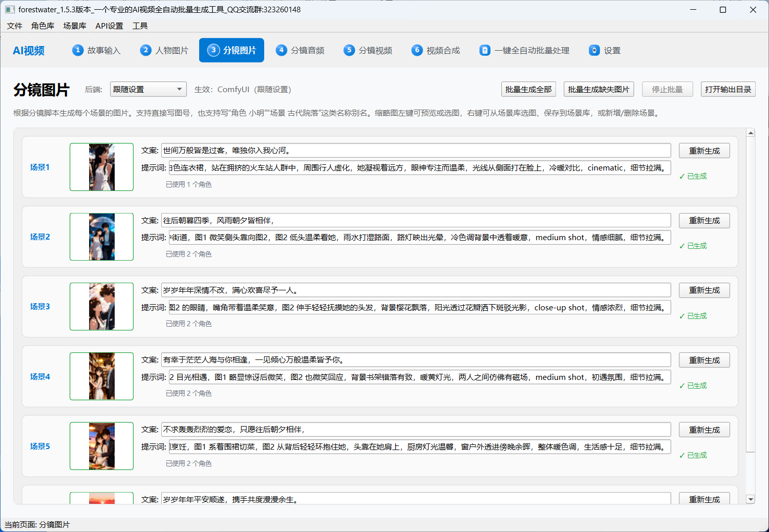Regenerate image for 场景2
This screenshot has height=532, width=769.
pos(704,221)
